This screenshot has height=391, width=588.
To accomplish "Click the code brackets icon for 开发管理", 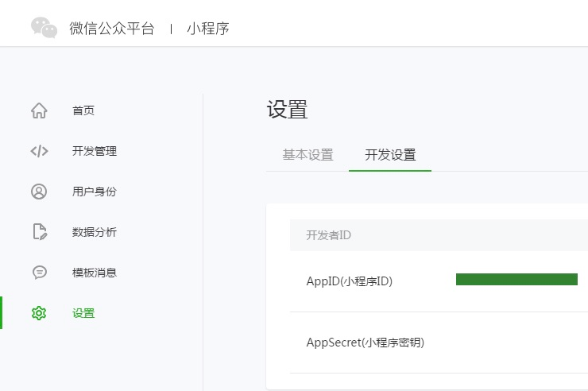I will coord(39,151).
